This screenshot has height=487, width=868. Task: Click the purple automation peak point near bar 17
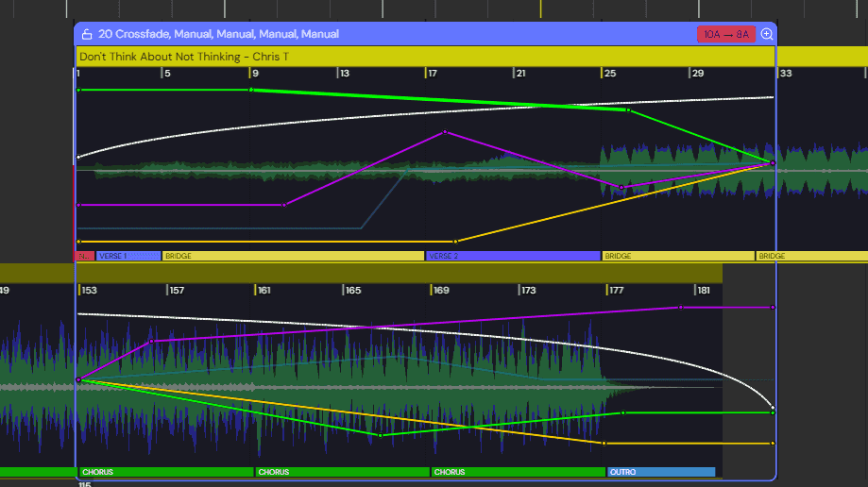tap(444, 132)
